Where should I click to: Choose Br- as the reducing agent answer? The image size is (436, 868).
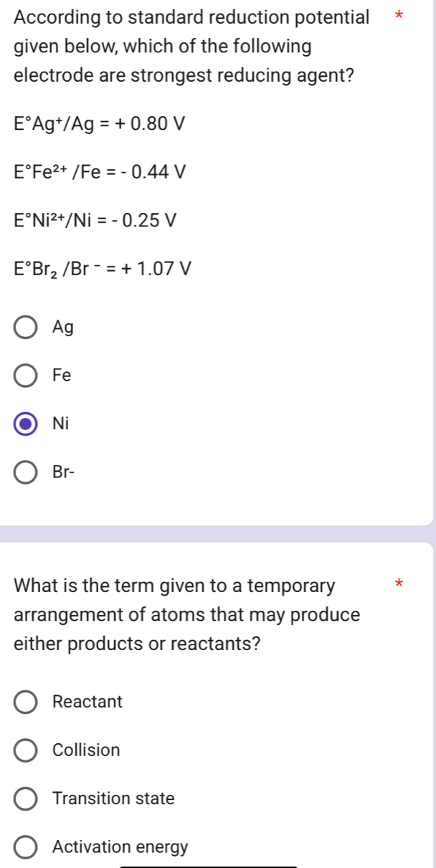pos(26,472)
